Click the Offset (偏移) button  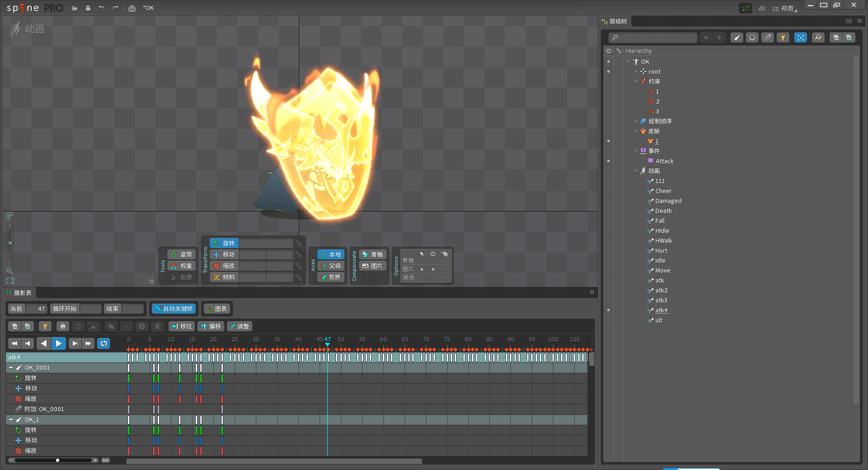point(211,326)
